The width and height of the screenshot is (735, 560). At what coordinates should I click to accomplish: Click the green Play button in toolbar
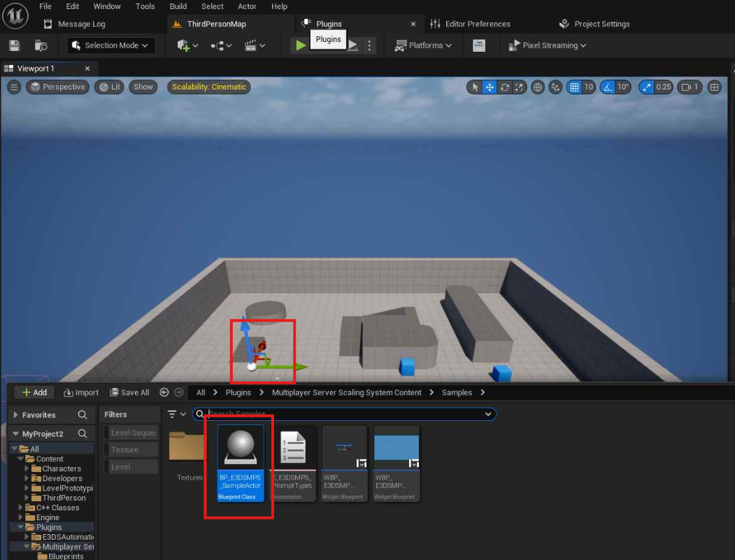click(301, 45)
